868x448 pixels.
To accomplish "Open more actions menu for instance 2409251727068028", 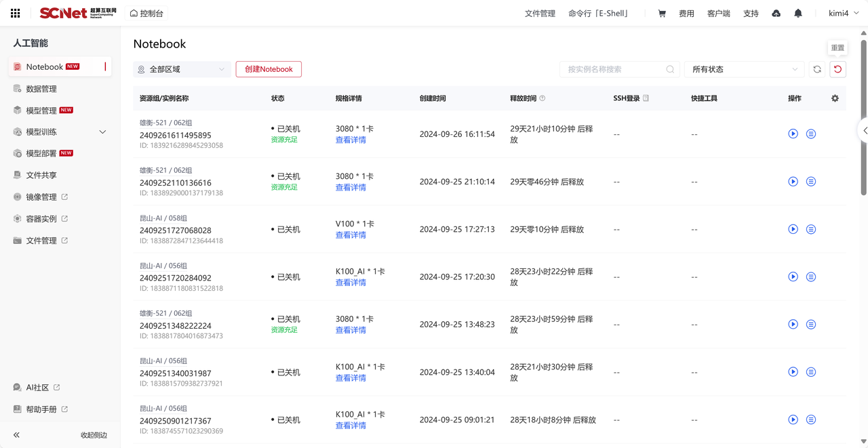I will click(811, 229).
